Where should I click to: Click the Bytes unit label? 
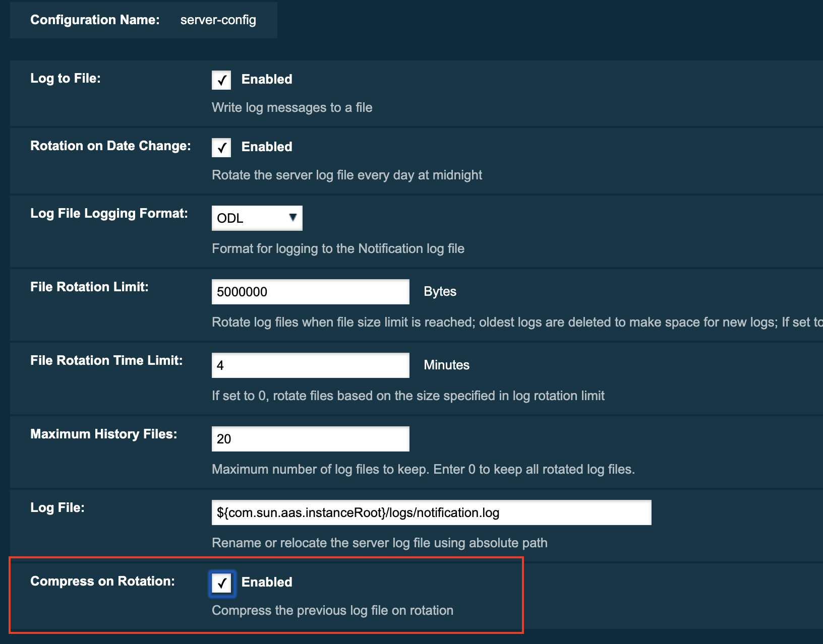pyautogui.click(x=440, y=291)
